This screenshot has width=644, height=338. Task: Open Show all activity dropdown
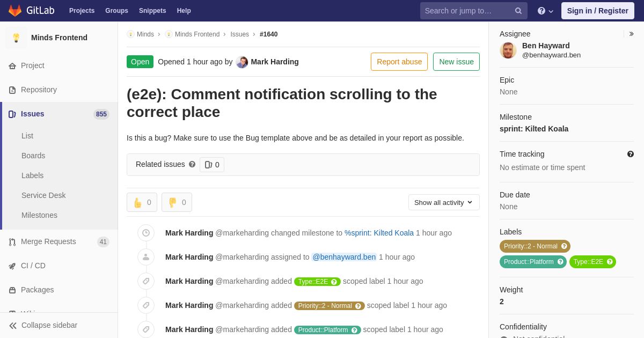pos(444,202)
